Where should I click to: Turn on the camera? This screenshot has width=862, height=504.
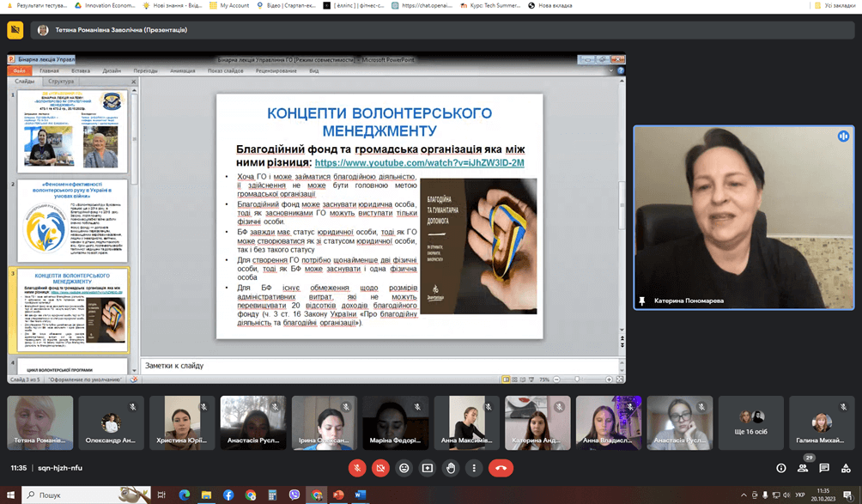click(380, 468)
